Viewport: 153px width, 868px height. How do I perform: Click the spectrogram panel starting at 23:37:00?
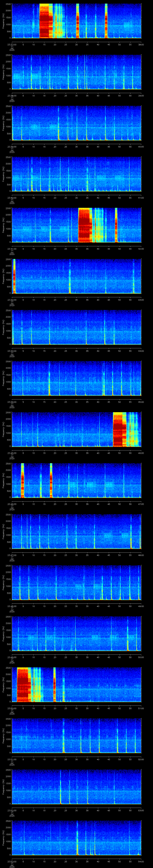77,21
